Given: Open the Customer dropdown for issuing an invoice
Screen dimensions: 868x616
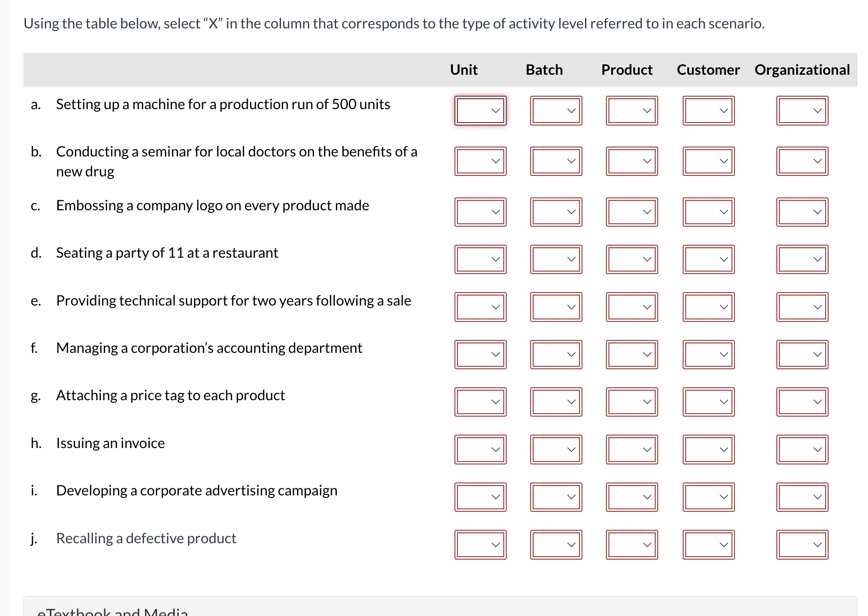Looking at the screenshot, I should point(708,450).
